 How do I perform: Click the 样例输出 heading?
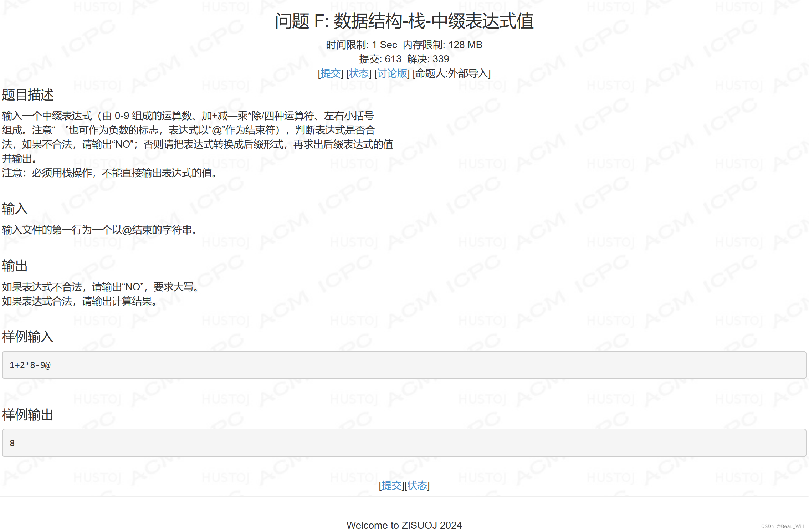(27, 415)
